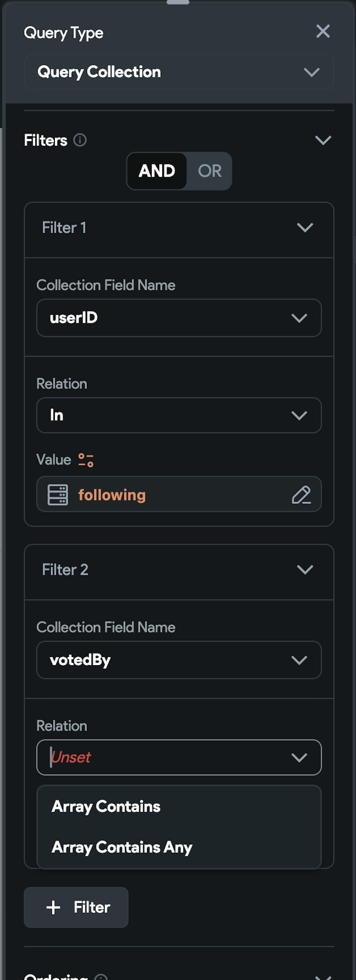Screen dimensions: 356x980
Task: Click the following value field
Action: point(179,494)
